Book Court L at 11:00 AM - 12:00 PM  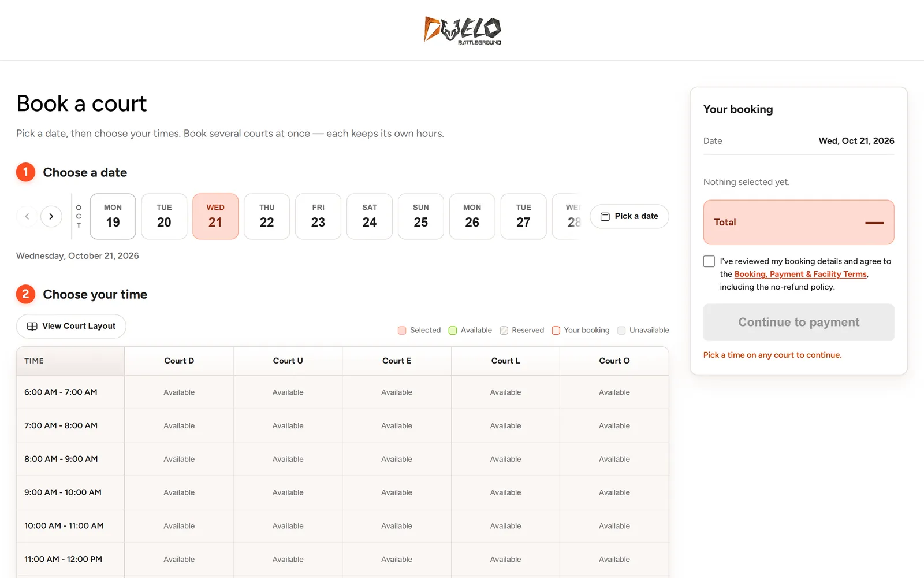[506, 560]
